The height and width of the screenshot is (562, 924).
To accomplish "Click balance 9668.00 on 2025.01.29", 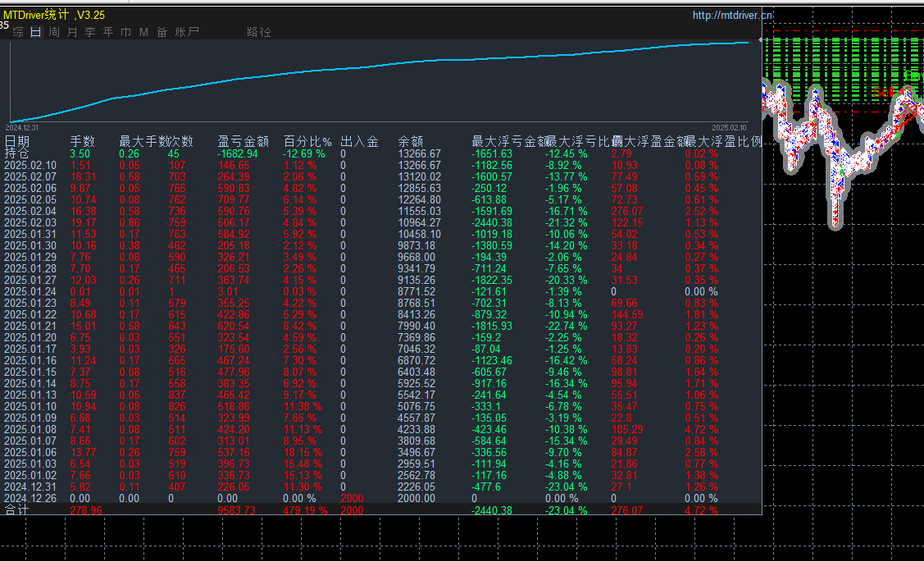I will point(416,257).
